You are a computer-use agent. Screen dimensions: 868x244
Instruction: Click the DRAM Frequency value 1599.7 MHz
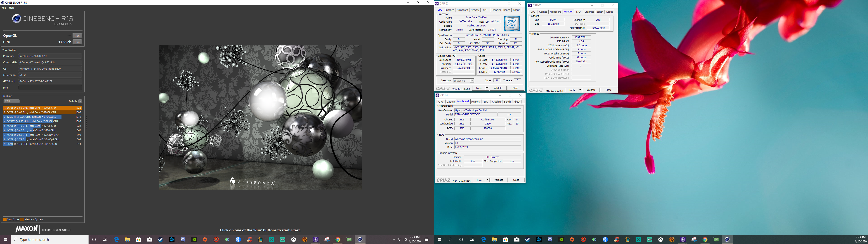(581, 38)
